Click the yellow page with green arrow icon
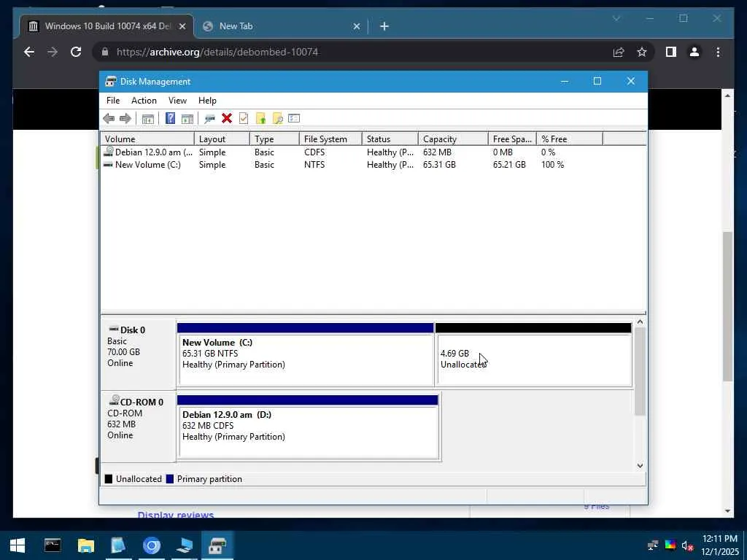 [x=260, y=118]
